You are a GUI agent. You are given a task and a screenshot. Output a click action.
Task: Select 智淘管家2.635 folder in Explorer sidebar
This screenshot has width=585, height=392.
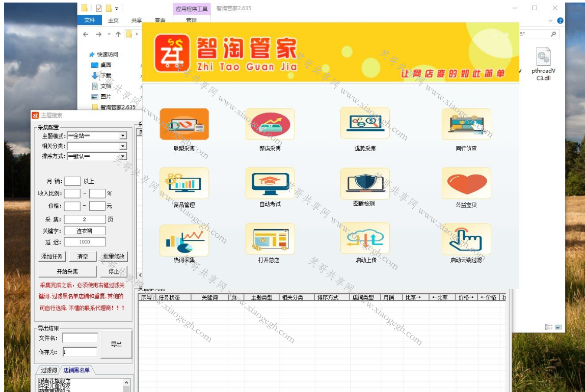click(114, 107)
